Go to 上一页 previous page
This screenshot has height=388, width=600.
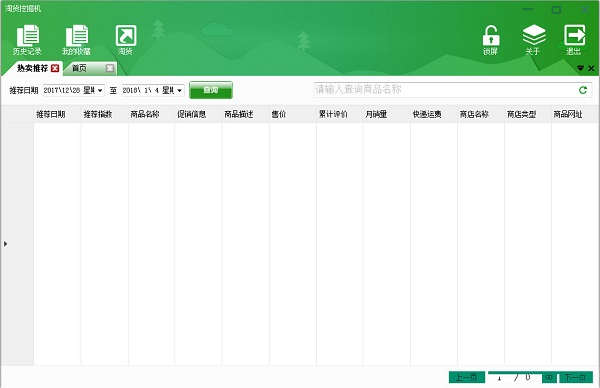click(x=467, y=378)
